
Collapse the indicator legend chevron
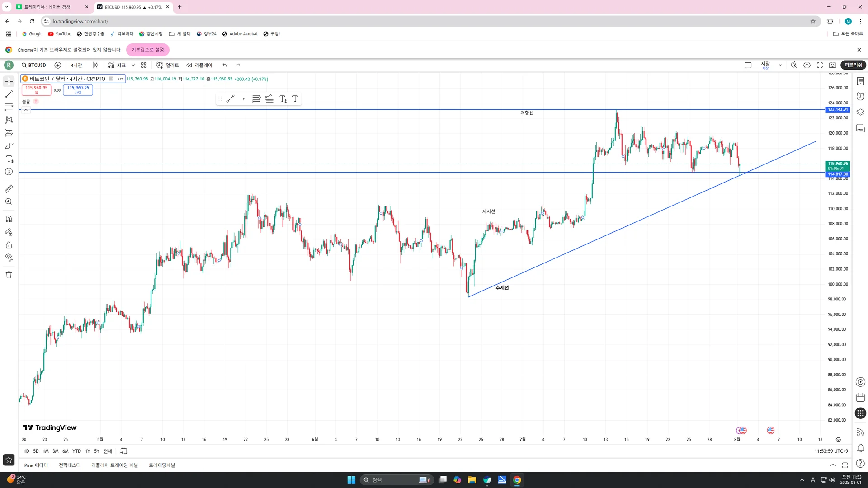[26, 110]
